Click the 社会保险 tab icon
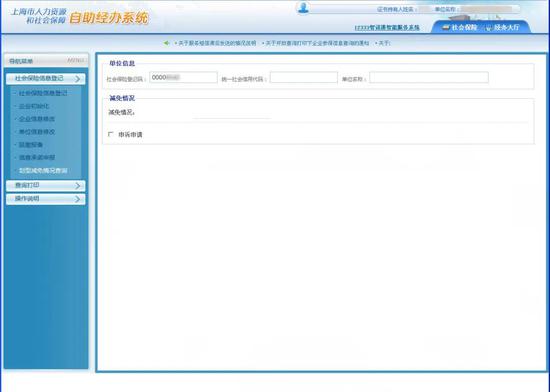The image size is (550, 392). (x=445, y=27)
